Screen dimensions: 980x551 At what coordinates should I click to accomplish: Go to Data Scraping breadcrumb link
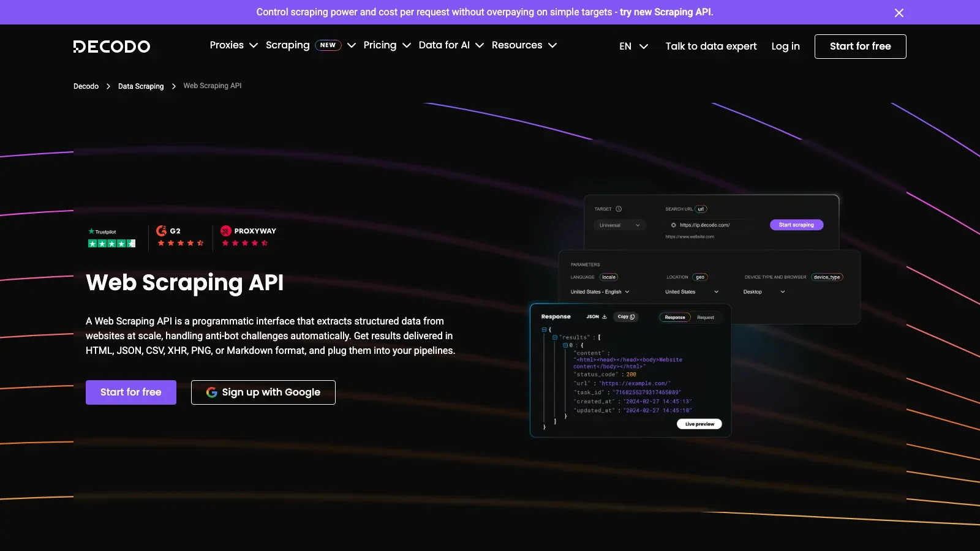coord(141,86)
